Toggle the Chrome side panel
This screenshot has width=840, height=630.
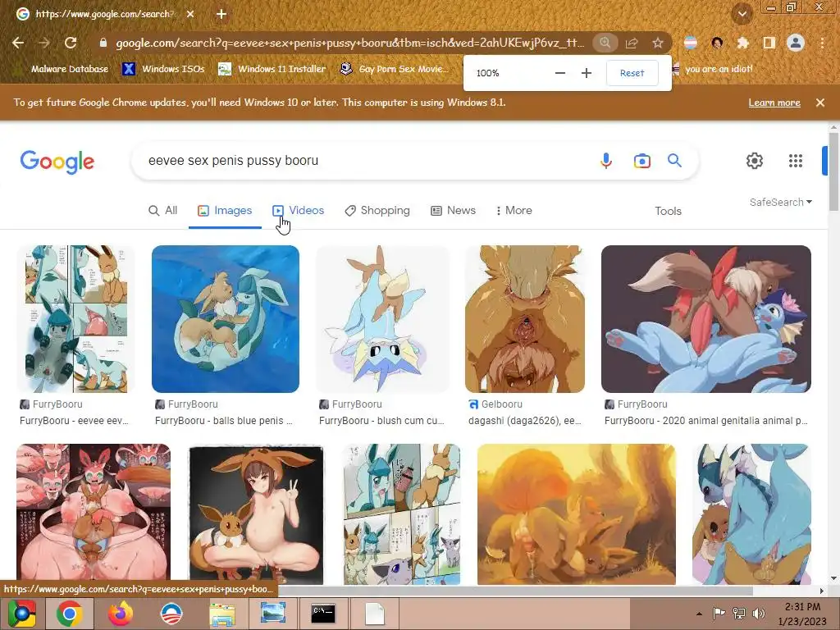tap(769, 43)
